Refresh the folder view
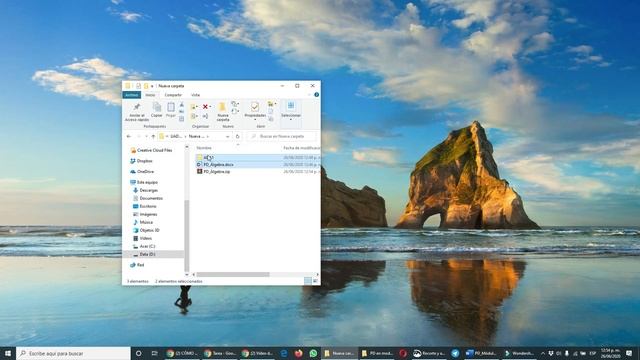640x360 pixels. coord(238,136)
